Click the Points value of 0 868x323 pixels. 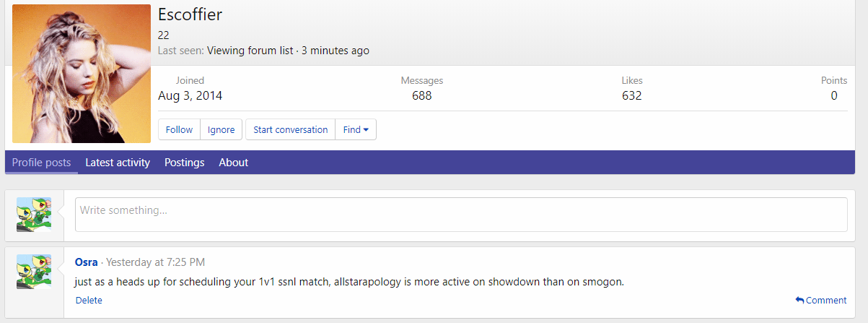(833, 95)
